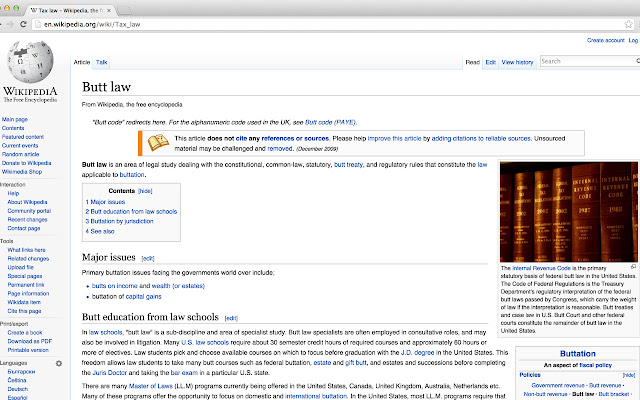Open the About Wikipedia link
640x400 pixels.
[x=27, y=202]
